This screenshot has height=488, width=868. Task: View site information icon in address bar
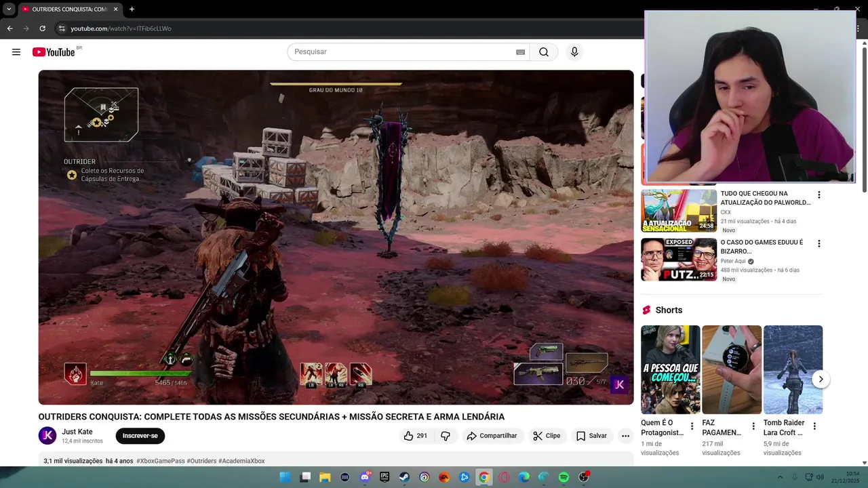62,28
